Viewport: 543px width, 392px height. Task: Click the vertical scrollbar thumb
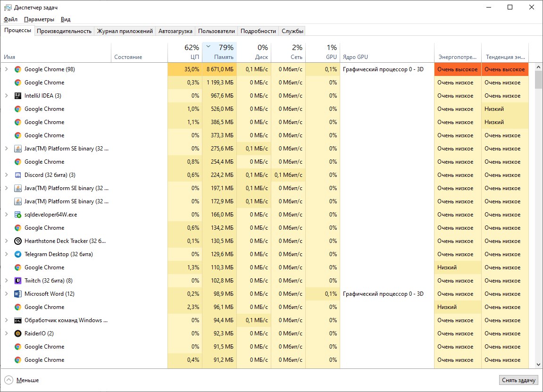pos(538,80)
